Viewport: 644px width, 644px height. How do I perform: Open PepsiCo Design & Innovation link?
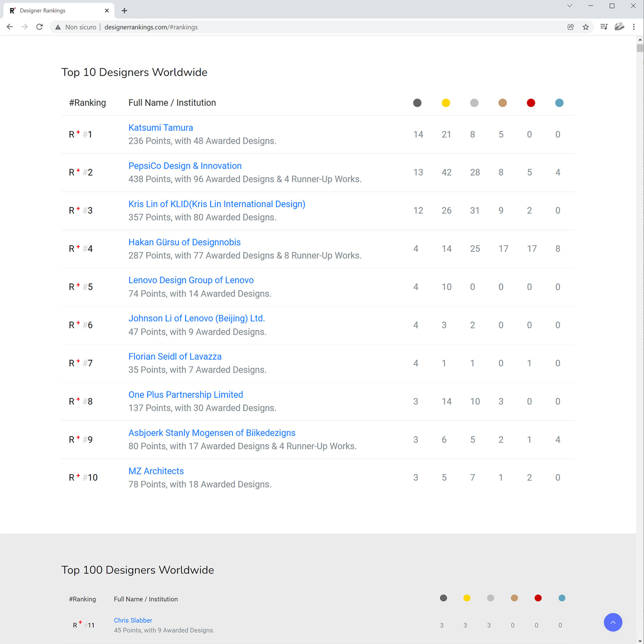tap(185, 166)
